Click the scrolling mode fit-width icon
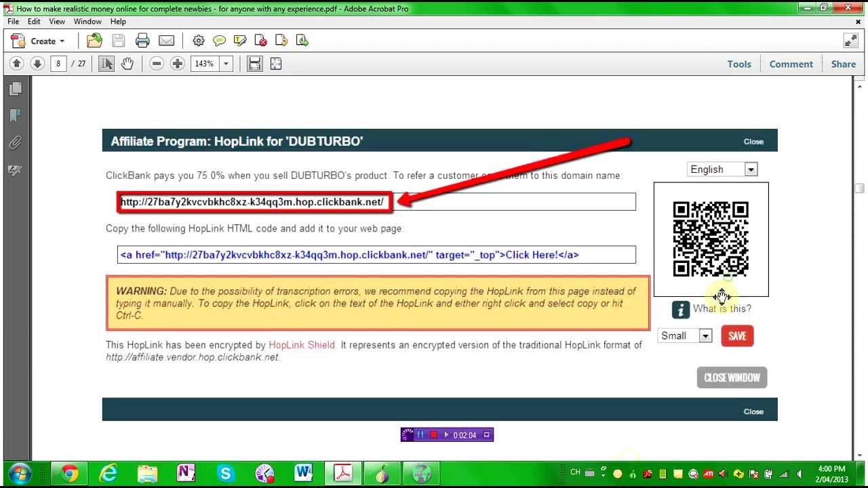Screen dimensions: 868x488 (254, 64)
